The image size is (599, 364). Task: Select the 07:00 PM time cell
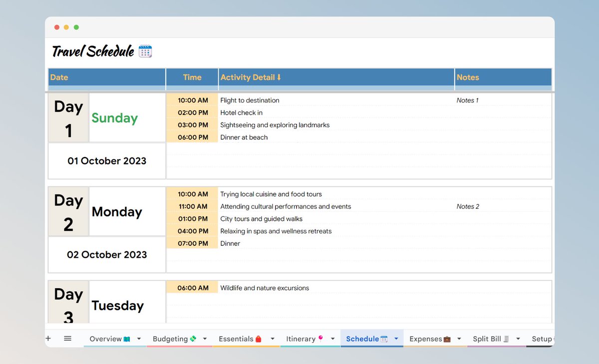coord(192,243)
